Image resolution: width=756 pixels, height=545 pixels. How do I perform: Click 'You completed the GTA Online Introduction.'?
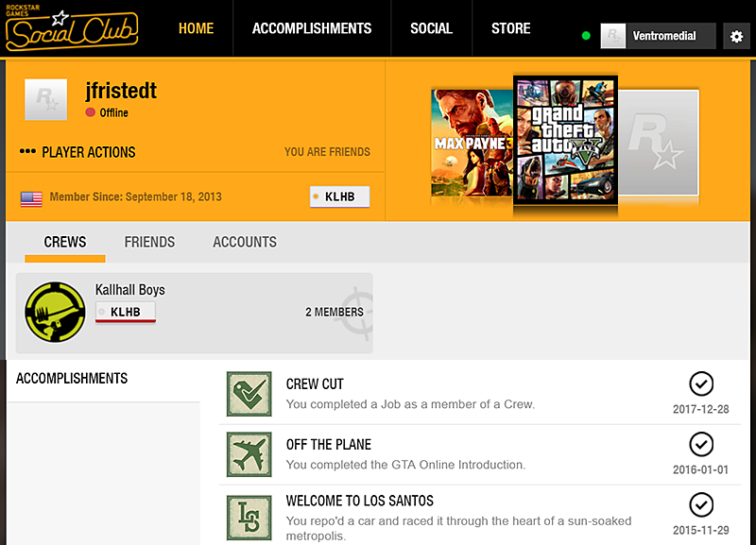click(x=405, y=465)
